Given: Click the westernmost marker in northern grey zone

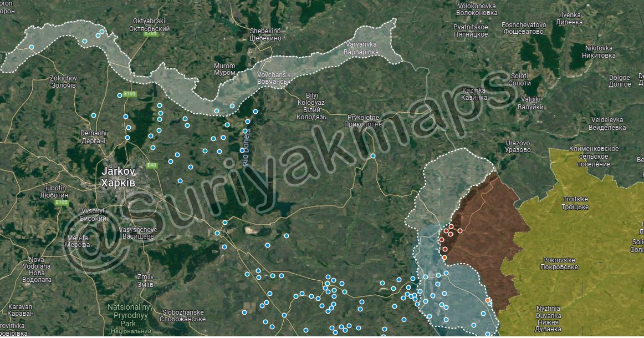Looking at the screenshot, I should tap(31, 47).
